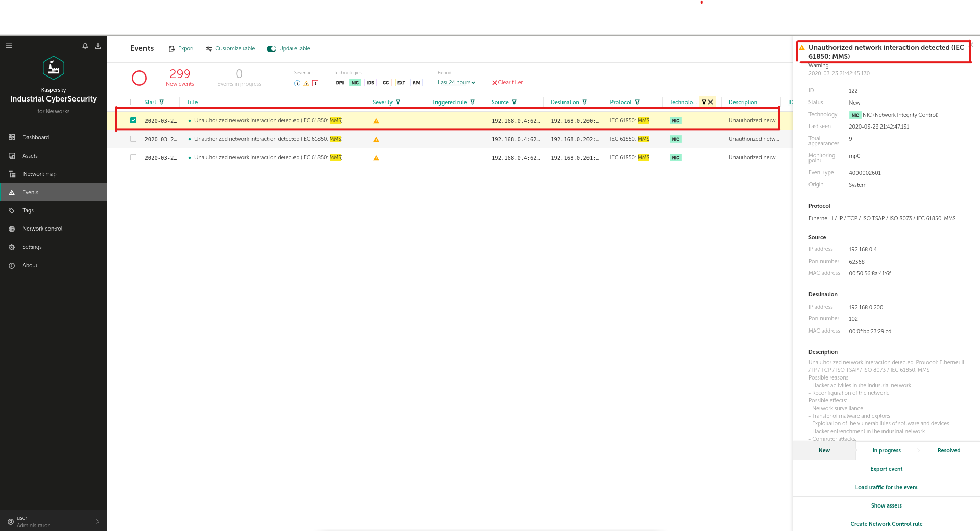Click the notifications bell icon
The height and width of the screenshot is (531, 980).
[x=85, y=46]
